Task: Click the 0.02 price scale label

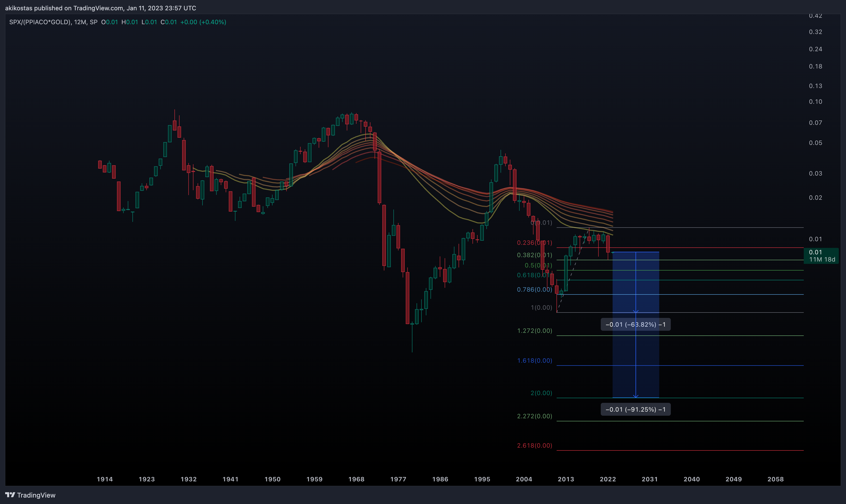Action: [815, 198]
